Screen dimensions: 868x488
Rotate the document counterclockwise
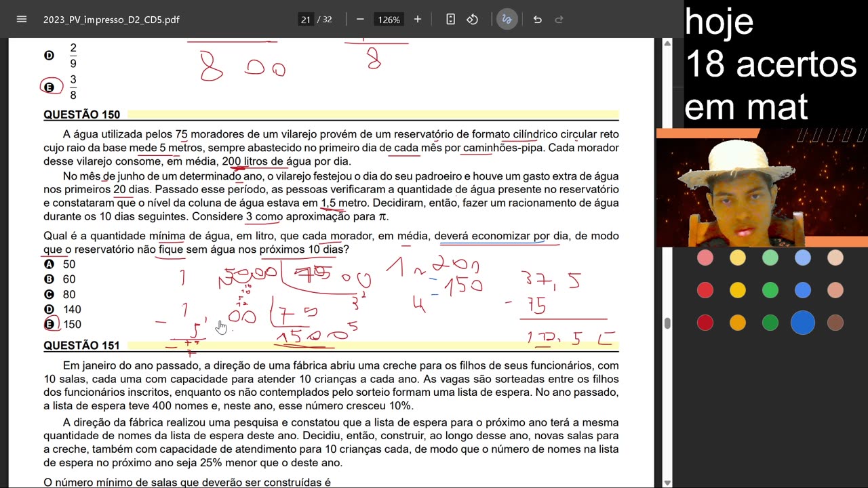(x=473, y=20)
